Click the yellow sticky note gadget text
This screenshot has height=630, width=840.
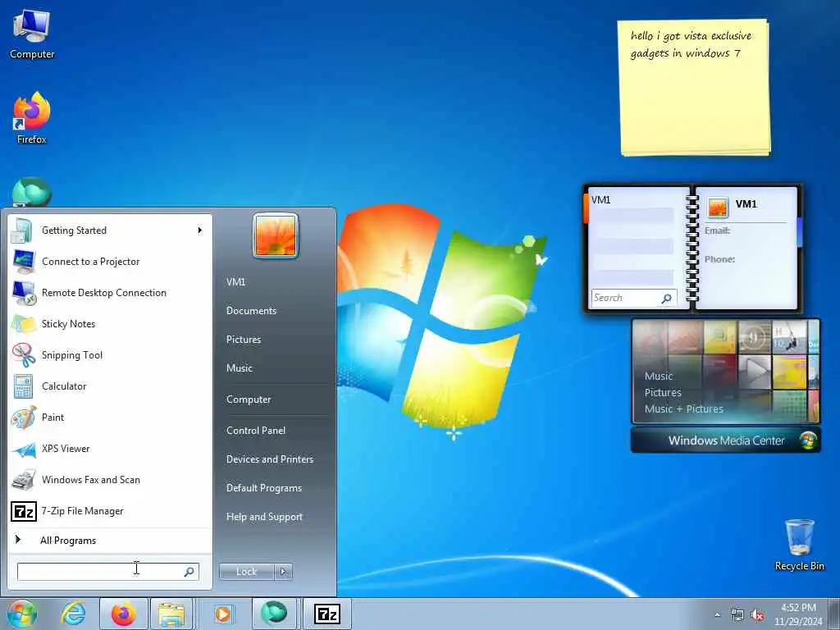tap(691, 44)
